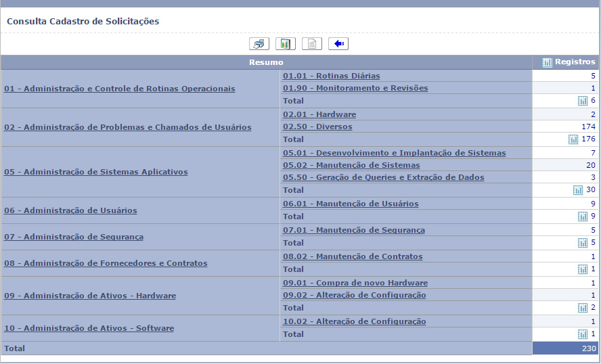Select 07 - Administração de Segurança category
Screen dimensions: 601x364
coord(73,237)
